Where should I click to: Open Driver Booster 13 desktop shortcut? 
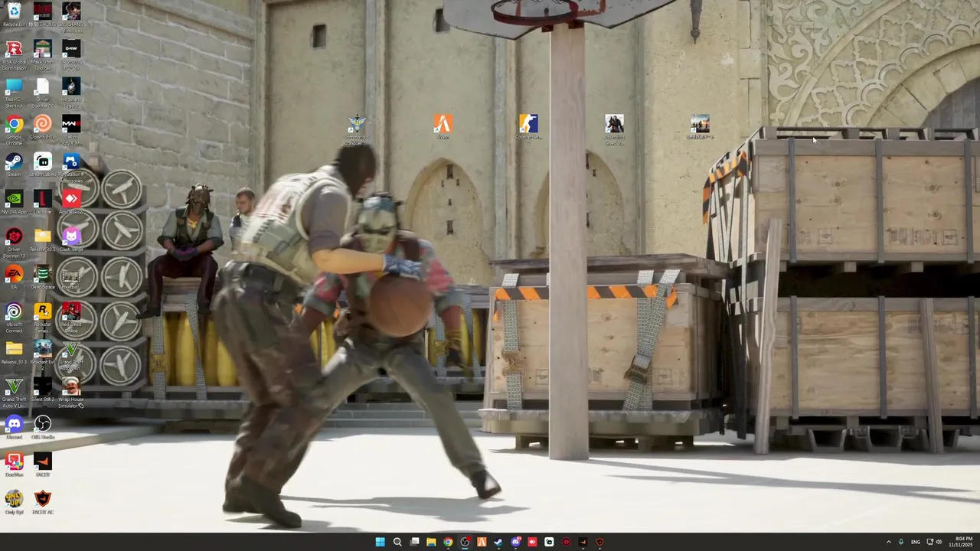pyautogui.click(x=14, y=243)
